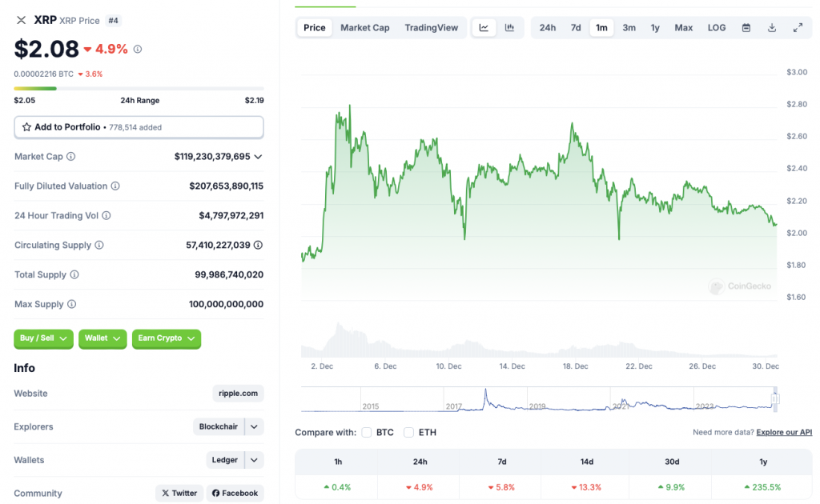Switch to candlestick chart icon
This screenshot has width=820, height=504.
click(509, 28)
